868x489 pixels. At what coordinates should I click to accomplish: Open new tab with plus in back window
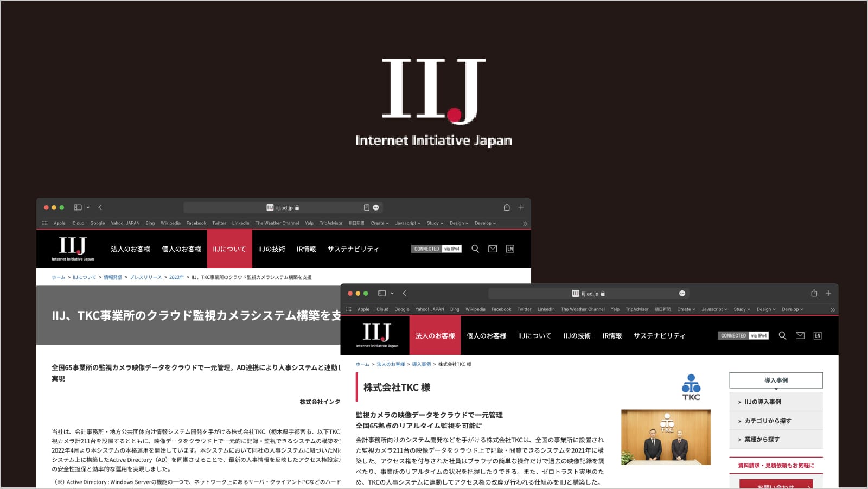tap(521, 207)
